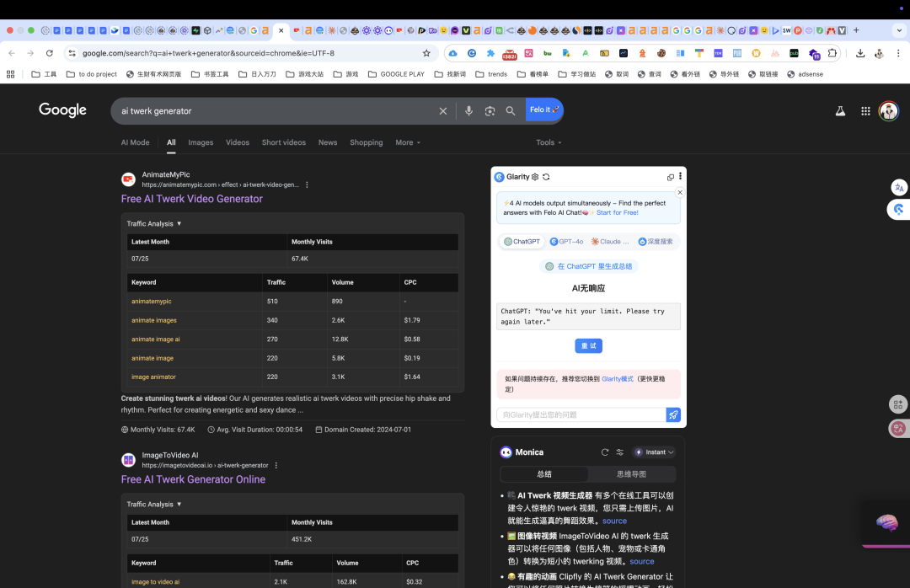Select the ChatGPT model option in Glarity

pos(522,242)
